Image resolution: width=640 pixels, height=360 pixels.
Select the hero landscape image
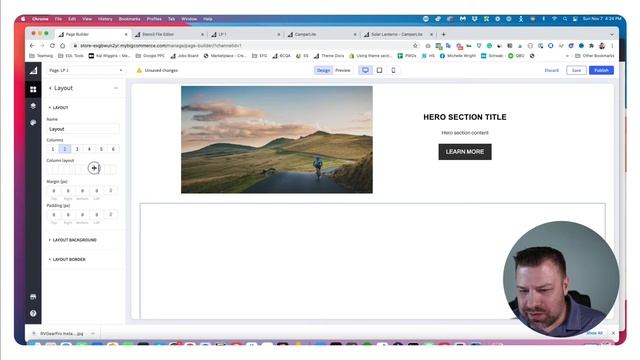pos(277,140)
